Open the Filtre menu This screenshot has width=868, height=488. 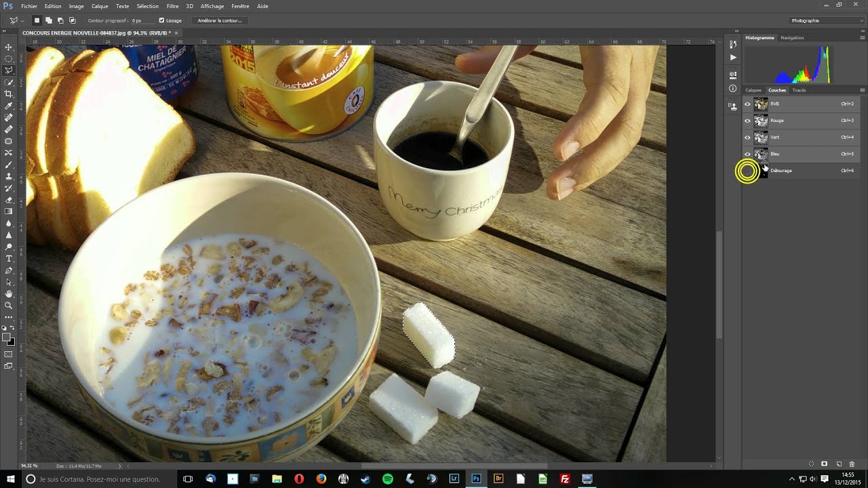coord(172,6)
